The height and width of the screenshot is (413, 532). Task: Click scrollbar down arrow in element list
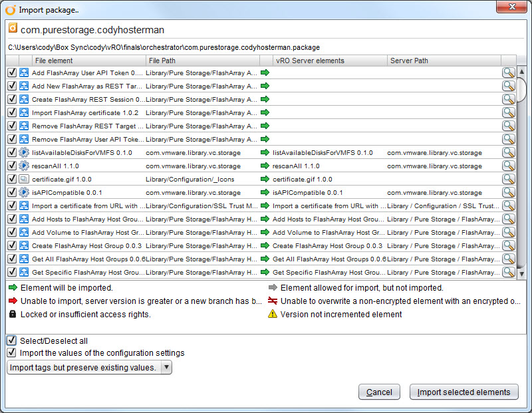521,274
